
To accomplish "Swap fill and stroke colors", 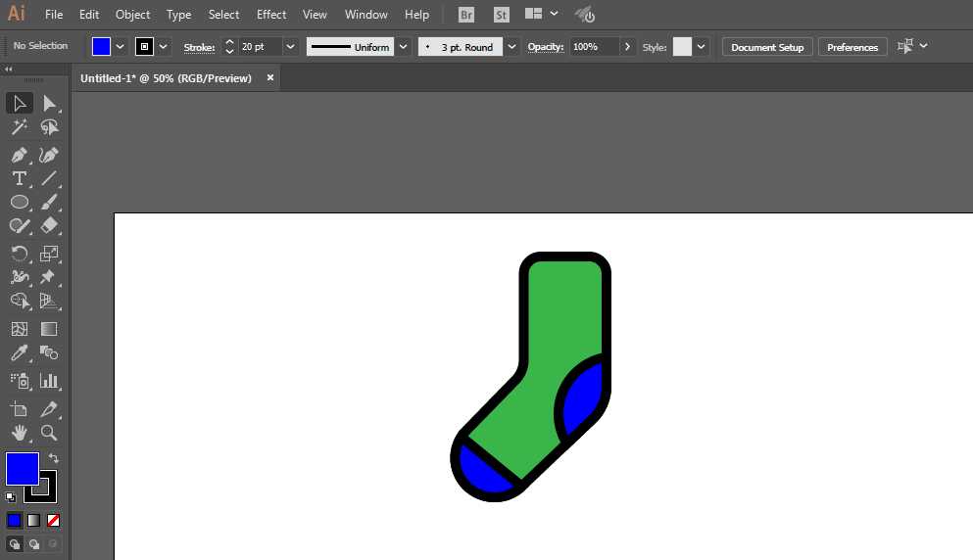I will click(53, 458).
